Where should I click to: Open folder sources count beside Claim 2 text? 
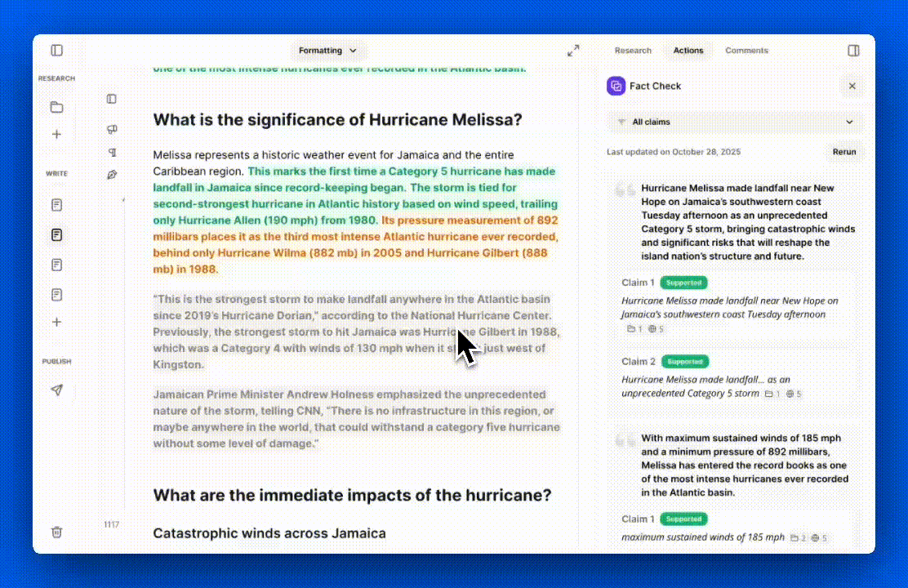point(772,394)
